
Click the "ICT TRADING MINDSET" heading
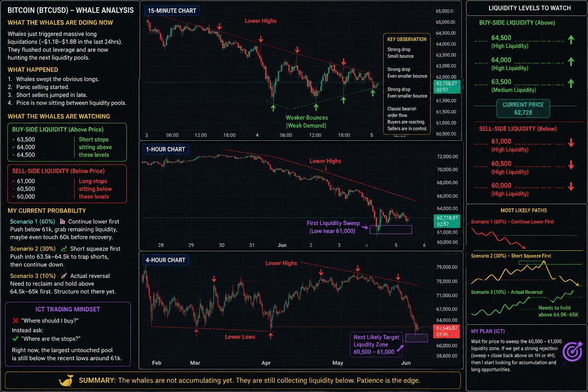[67, 309]
